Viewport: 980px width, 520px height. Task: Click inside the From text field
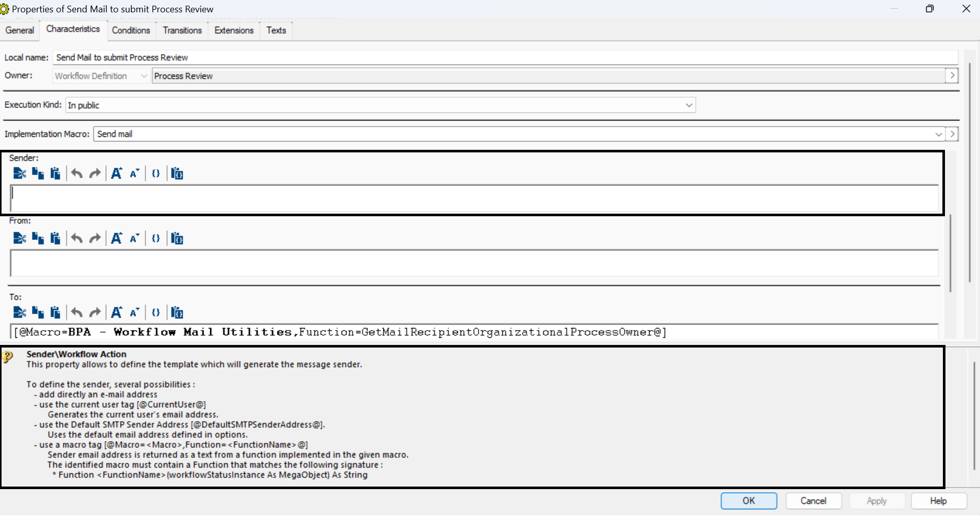click(x=474, y=263)
